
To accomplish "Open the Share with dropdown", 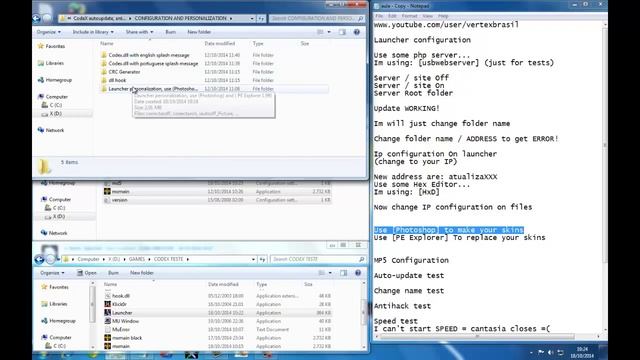I will coord(139,32).
